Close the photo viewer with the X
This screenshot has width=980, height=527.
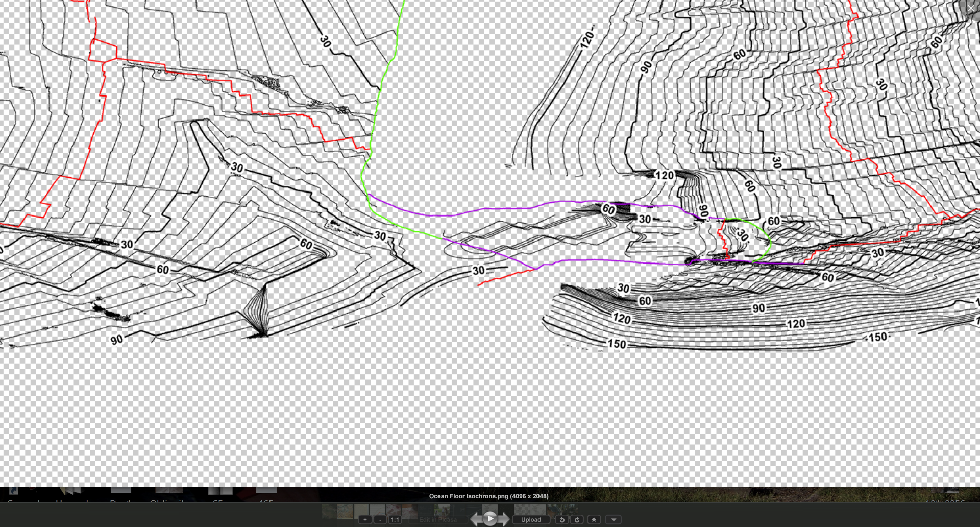pos(971,8)
